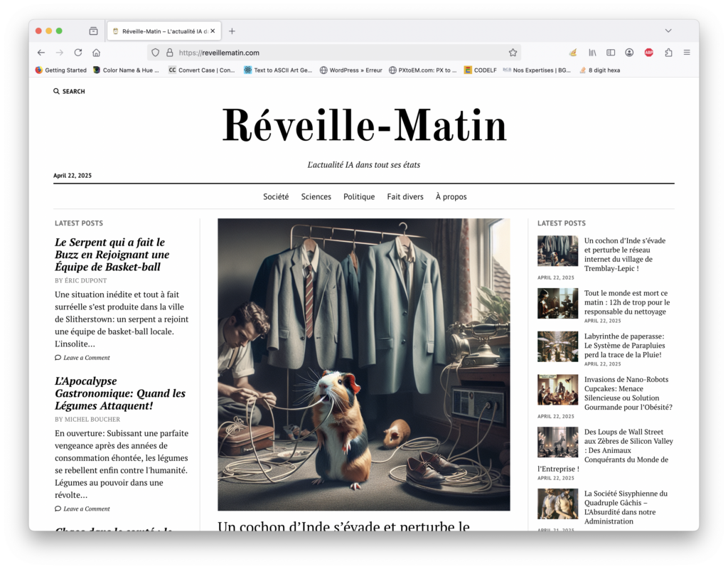Click thumbnail beside sidebar Un cochon d'Inde post
Viewport: 728px width, 569px height.
click(557, 251)
